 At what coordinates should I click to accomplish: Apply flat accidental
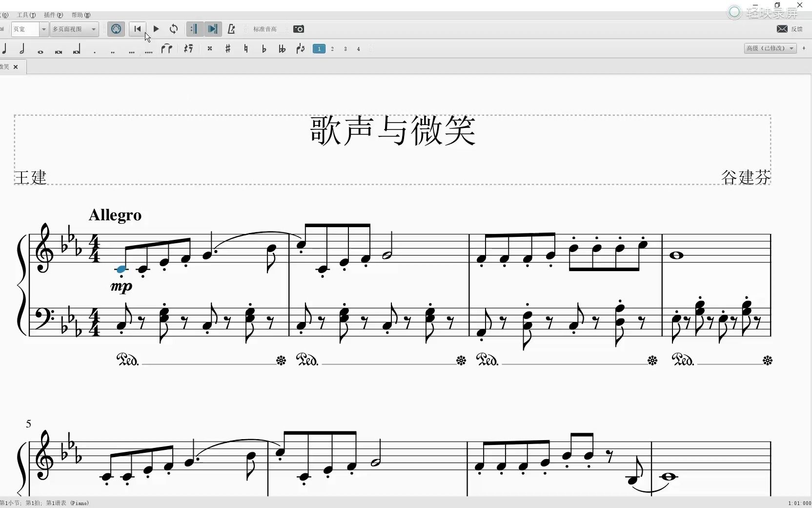[264, 48]
